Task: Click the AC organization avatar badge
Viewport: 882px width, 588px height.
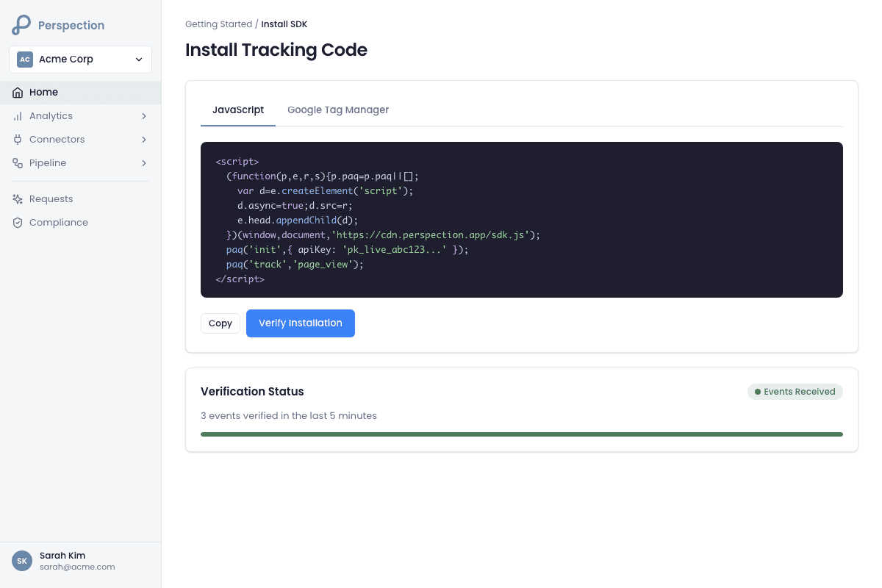Action: click(25, 60)
